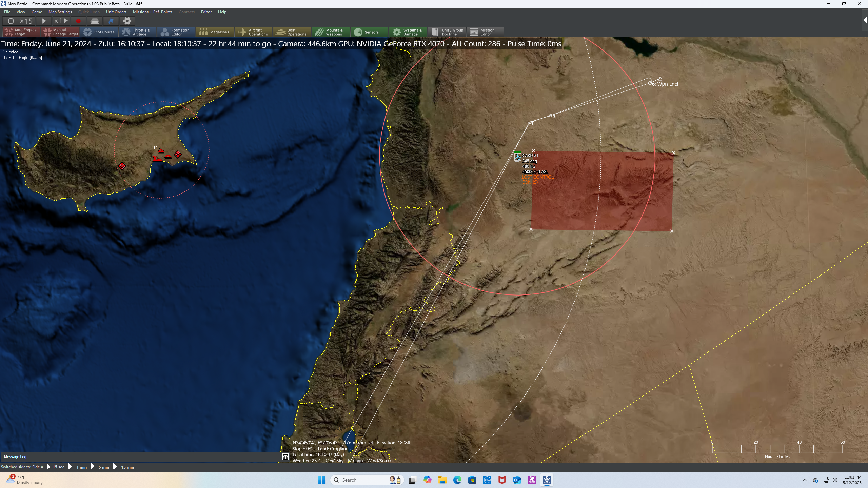Expand the collapsed right side panel
Image resolution: width=868 pixels, height=488 pixels.
tap(865, 20)
